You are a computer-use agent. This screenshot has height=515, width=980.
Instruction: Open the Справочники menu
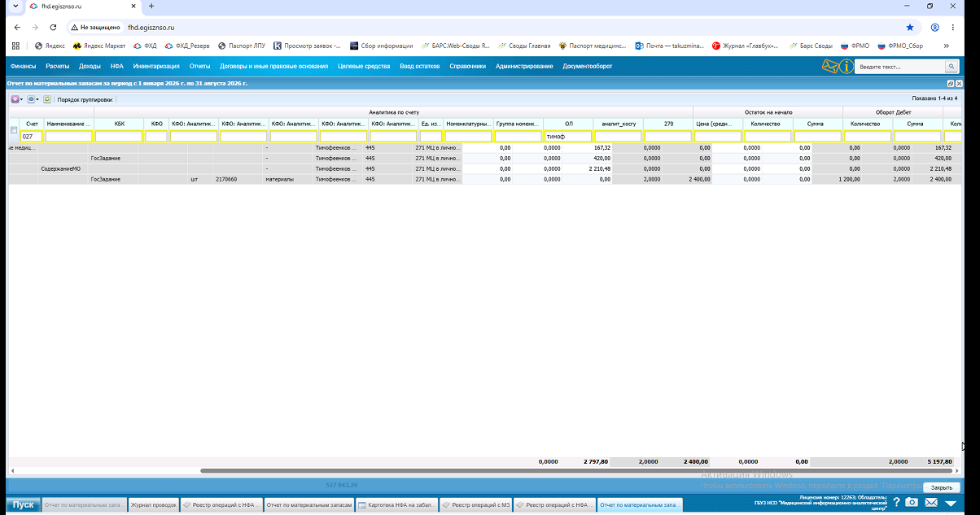click(x=467, y=66)
